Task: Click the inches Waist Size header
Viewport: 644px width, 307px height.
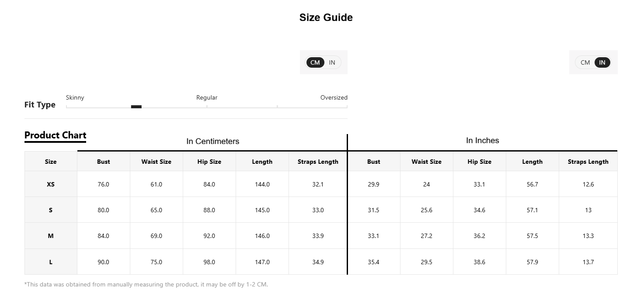Action: tap(427, 162)
